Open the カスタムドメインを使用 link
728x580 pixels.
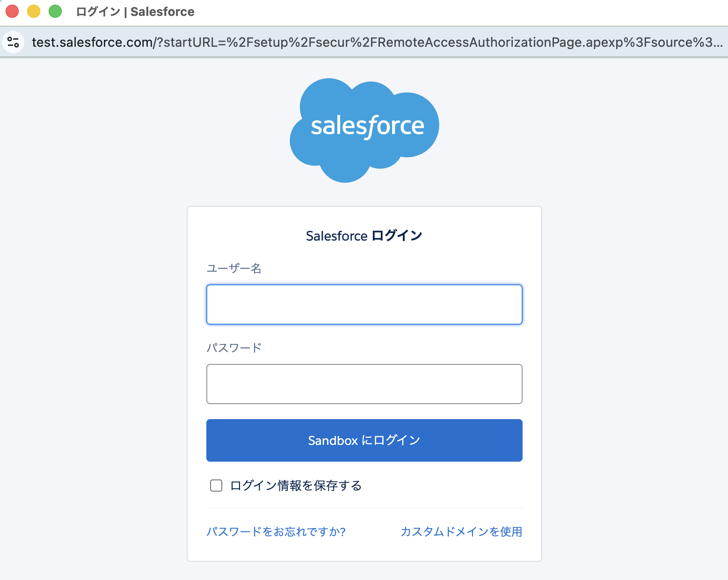(461, 532)
